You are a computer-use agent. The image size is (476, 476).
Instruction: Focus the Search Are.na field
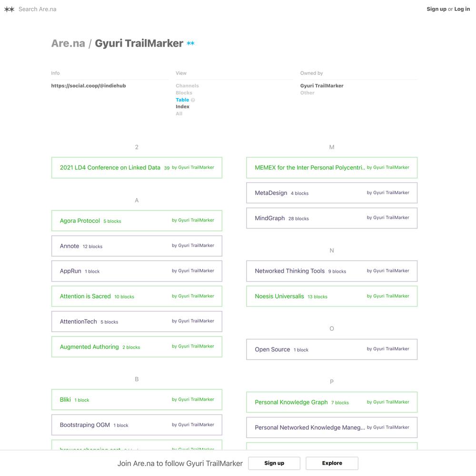(x=37, y=9)
